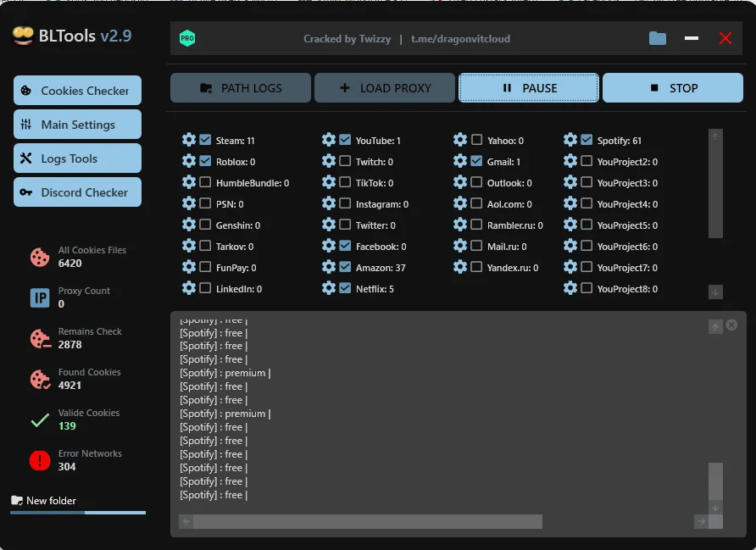Open settings gear for Gmail

point(460,161)
